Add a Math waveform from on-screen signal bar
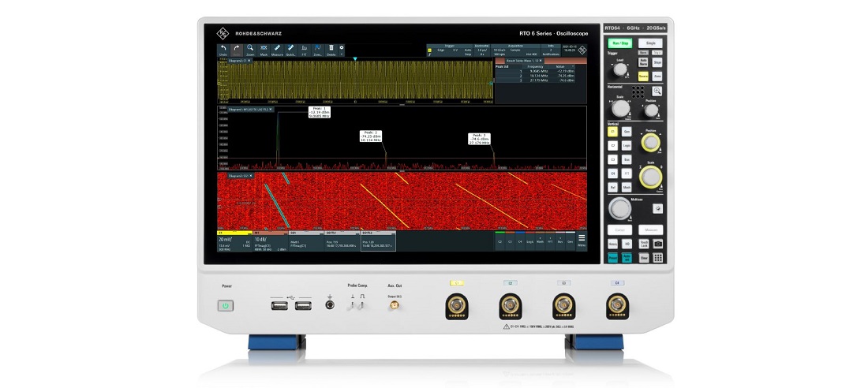This screenshot has height=388, width=868. click(541, 241)
